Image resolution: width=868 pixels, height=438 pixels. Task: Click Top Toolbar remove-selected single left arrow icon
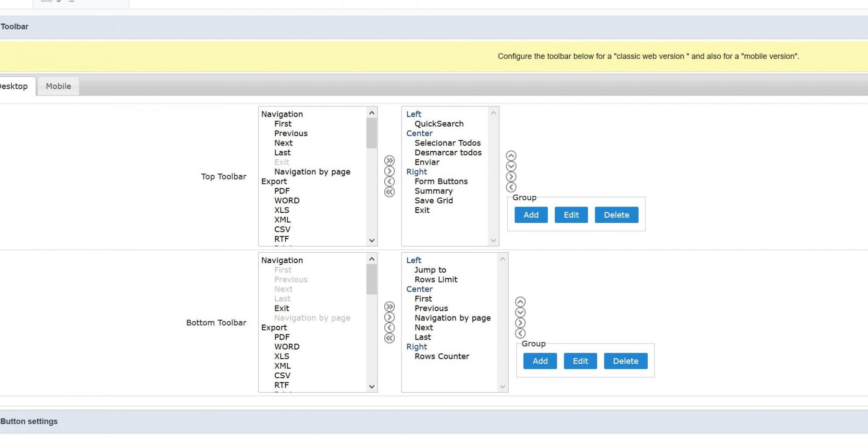coord(389,181)
